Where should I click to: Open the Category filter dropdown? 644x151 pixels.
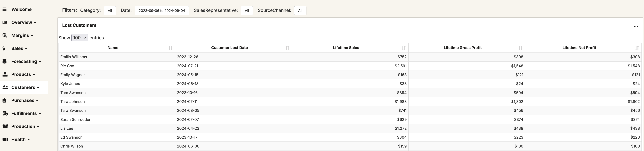110,11
